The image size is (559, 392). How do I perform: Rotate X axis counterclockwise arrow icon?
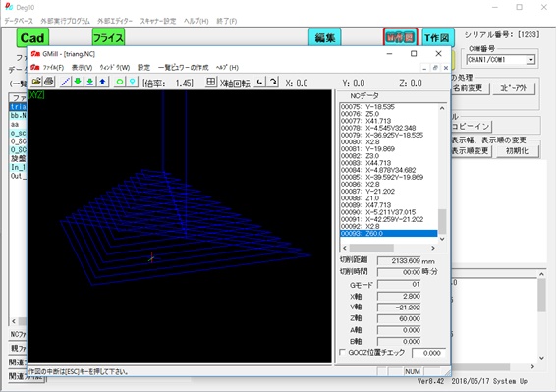pos(260,82)
